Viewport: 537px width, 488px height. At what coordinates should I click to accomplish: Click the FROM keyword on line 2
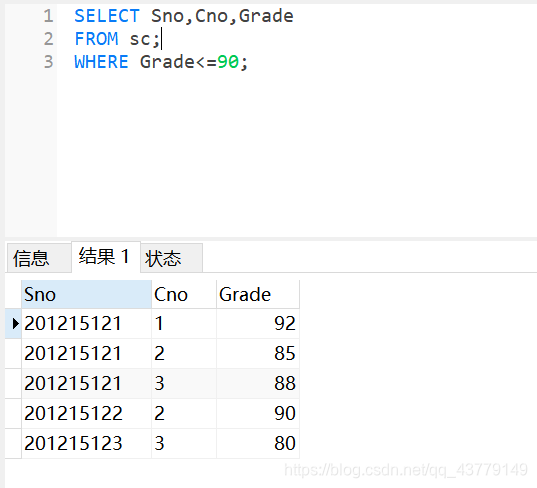(x=96, y=39)
